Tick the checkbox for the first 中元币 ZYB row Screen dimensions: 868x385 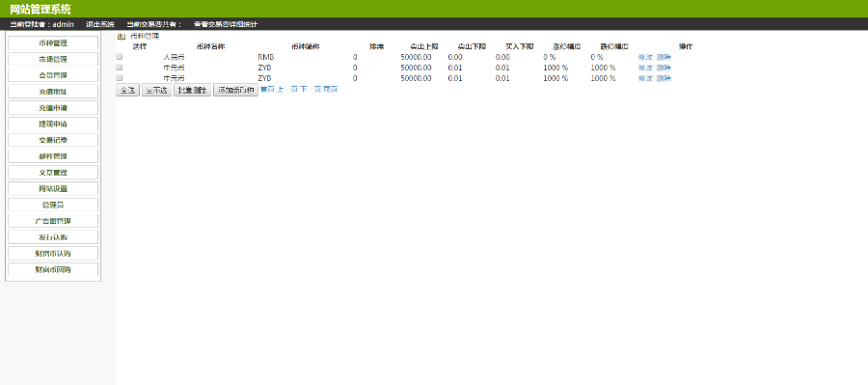click(119, 67)
